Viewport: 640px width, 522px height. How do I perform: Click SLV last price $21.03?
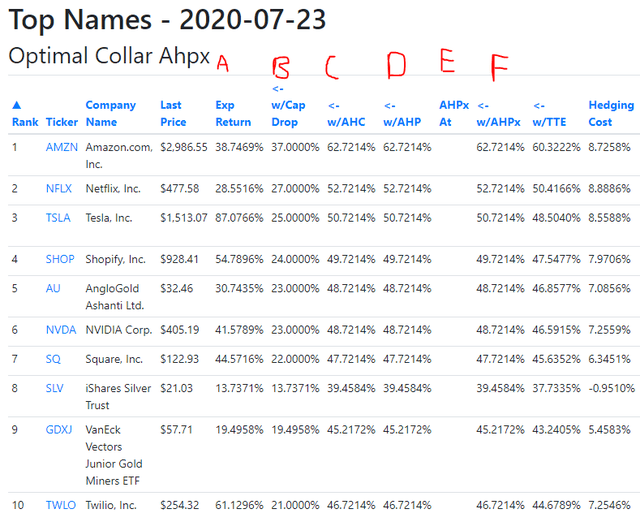coord(176,388)
